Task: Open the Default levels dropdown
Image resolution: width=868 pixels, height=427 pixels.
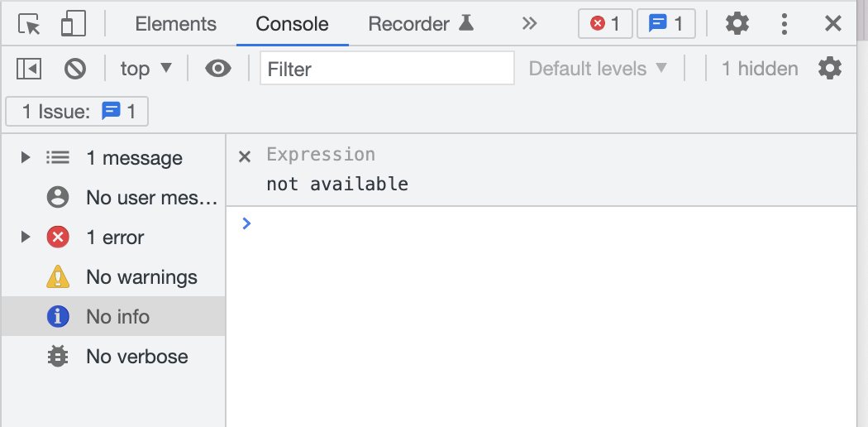Action: (x=598, y=69)
